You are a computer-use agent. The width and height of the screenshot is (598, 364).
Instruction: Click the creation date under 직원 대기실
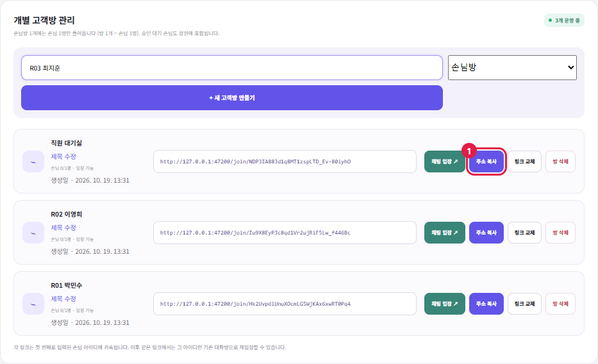pos(90,180)
